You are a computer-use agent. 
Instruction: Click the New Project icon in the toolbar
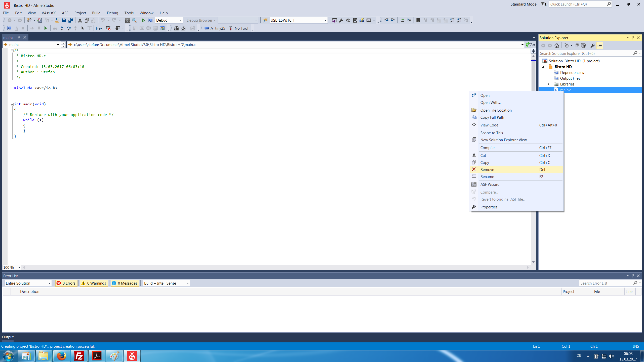pos(29,20)
